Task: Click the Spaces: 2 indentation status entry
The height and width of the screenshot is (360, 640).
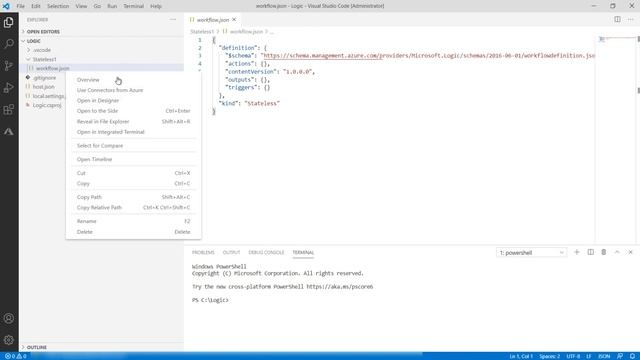Action: (x=549, y=356)
